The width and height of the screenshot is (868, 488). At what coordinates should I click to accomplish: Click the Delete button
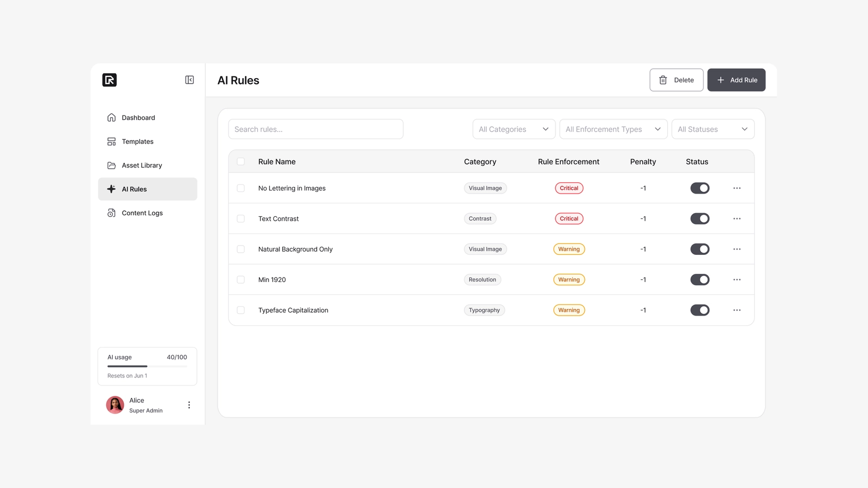click(676, 80)
